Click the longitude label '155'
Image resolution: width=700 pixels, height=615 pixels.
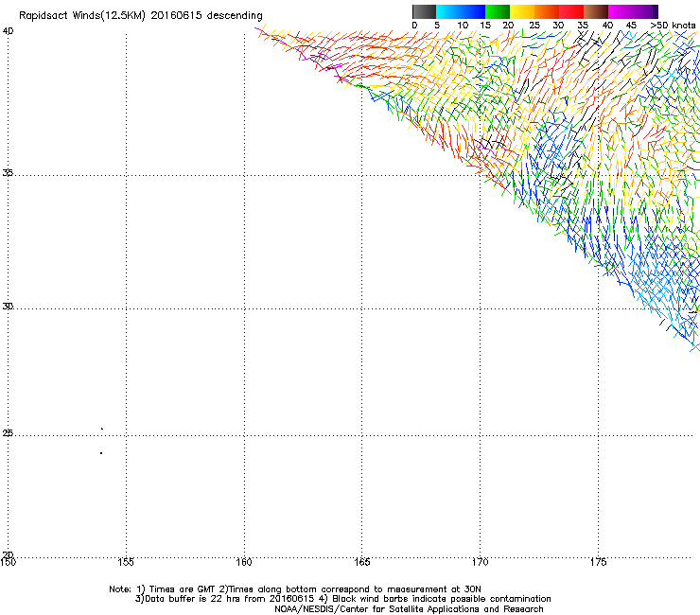click(126, 562)
